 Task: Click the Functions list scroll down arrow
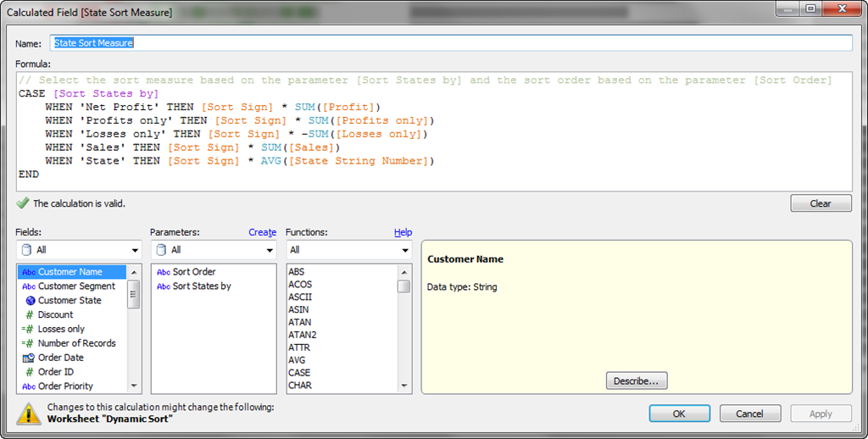click(x=404, y=386)
